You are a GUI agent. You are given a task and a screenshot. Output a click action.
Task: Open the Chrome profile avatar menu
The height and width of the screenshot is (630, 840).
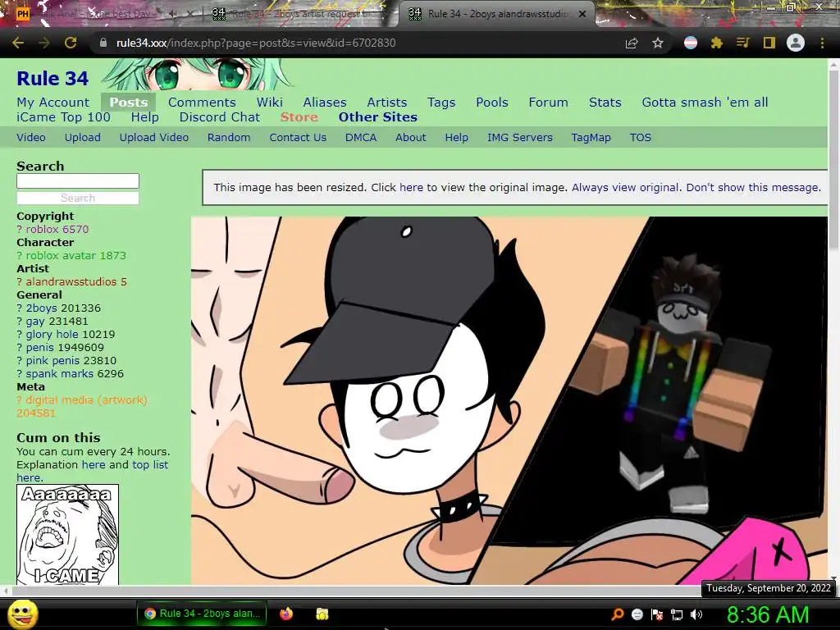796,43
